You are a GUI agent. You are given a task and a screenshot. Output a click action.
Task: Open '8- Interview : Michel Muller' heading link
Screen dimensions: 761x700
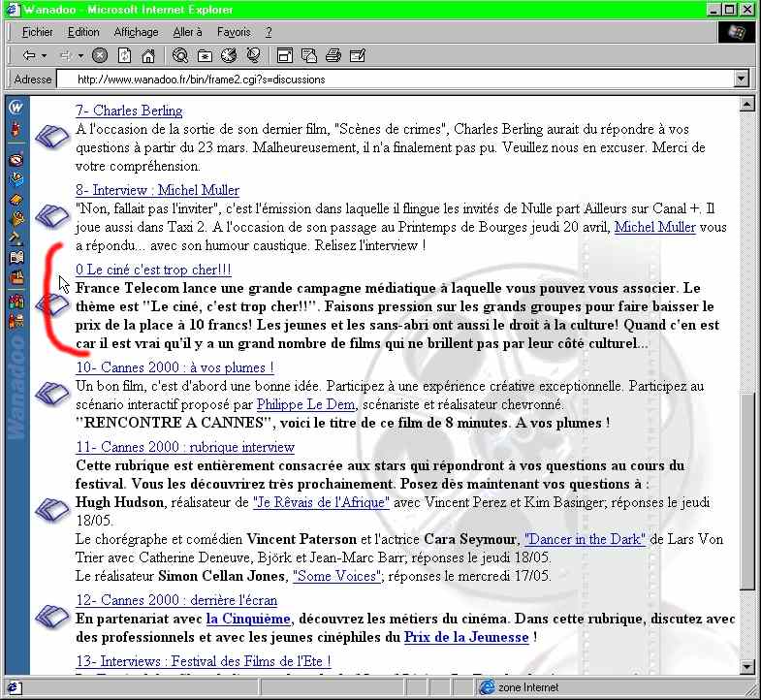(157, 190)
